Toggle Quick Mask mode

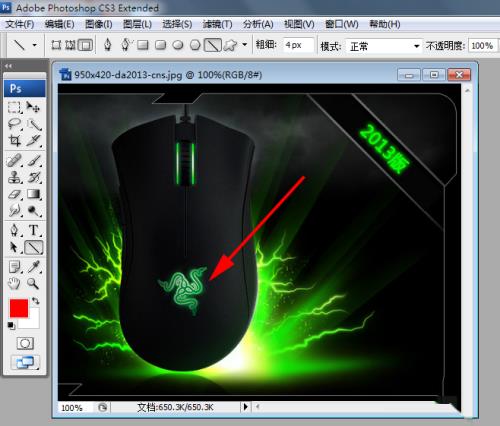(25, 343)
